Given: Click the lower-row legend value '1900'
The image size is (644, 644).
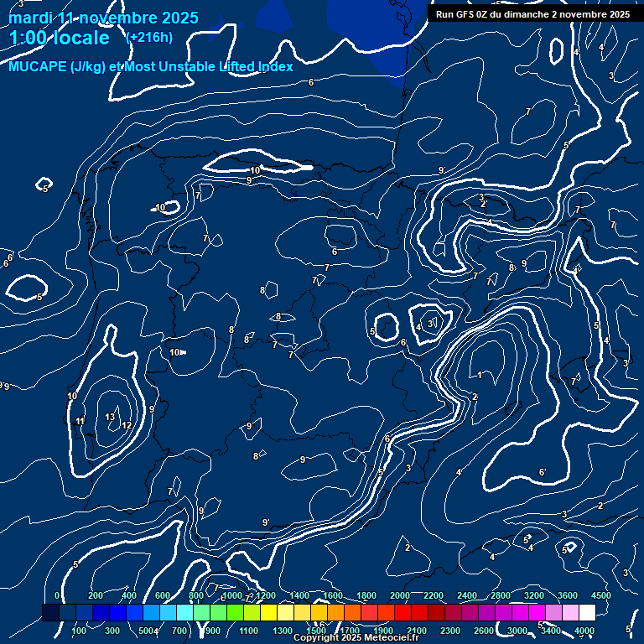Looking at the screenshot, I should coord(382,631).
